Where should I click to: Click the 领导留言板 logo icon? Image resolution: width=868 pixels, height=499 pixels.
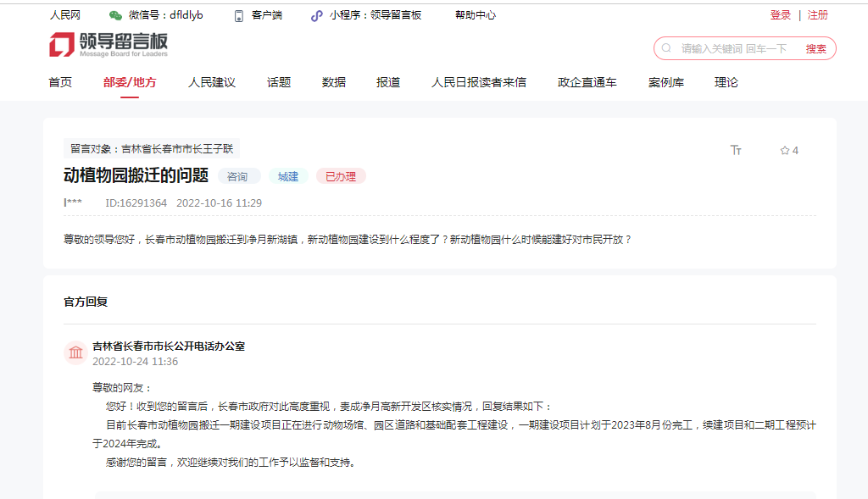[x=62, y=45]
